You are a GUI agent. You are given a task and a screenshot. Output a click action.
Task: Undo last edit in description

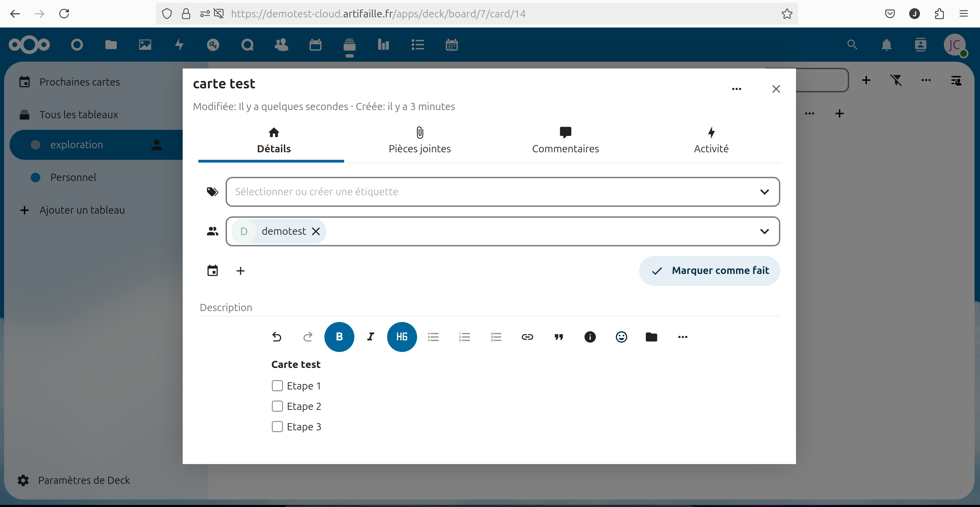[x=277, y=337]
